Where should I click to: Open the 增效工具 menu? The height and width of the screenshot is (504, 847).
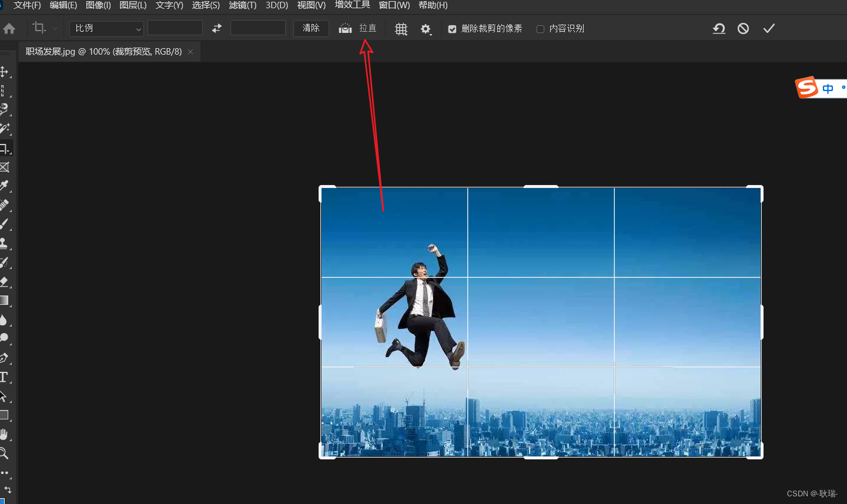tap(353, 5)
